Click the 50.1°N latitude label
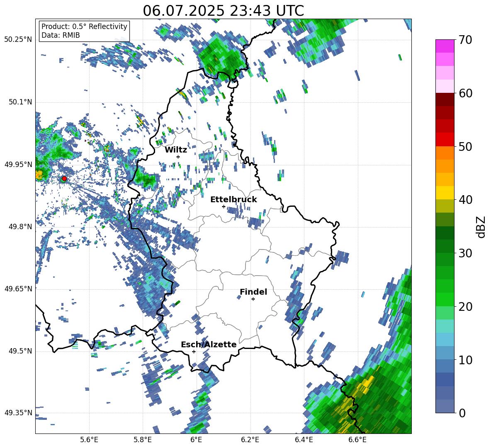491x448 pixels. pos(21,102)
